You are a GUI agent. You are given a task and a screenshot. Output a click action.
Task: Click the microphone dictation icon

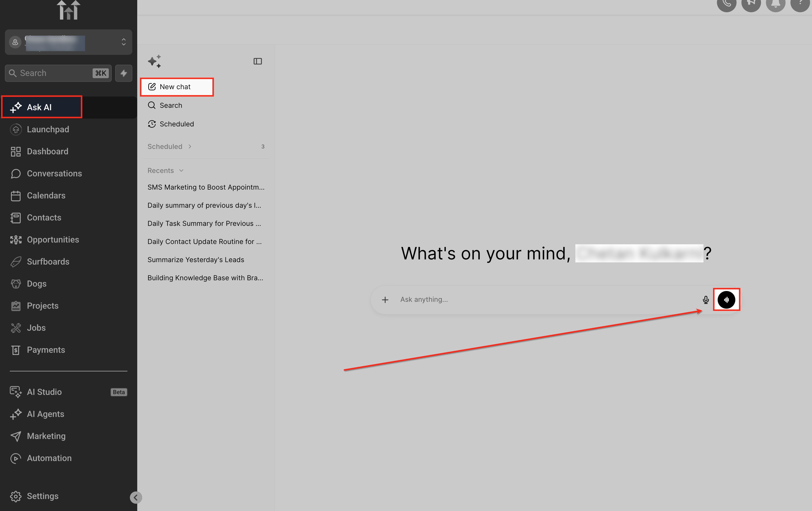pyautogui.click(x=705, y=300)
